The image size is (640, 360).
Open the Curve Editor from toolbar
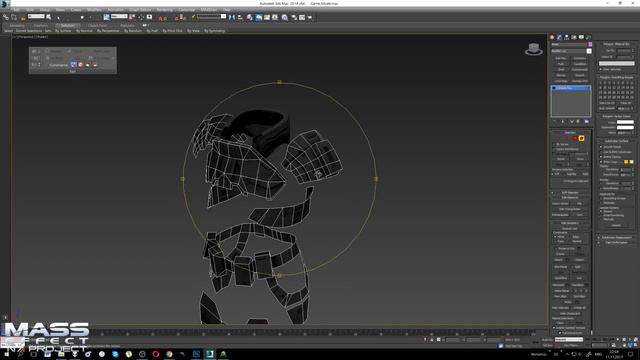pos(267,17)
